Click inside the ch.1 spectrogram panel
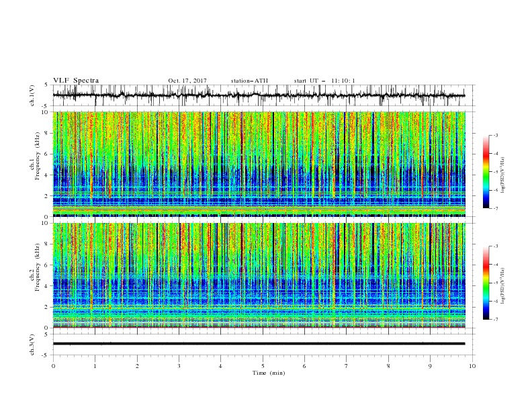This screenshot has height=411, width=532. (259, 164)
